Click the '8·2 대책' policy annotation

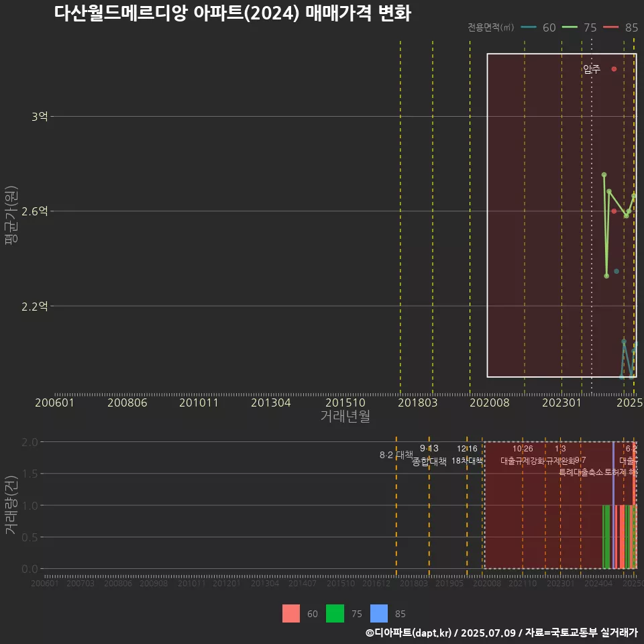(396, 455)
